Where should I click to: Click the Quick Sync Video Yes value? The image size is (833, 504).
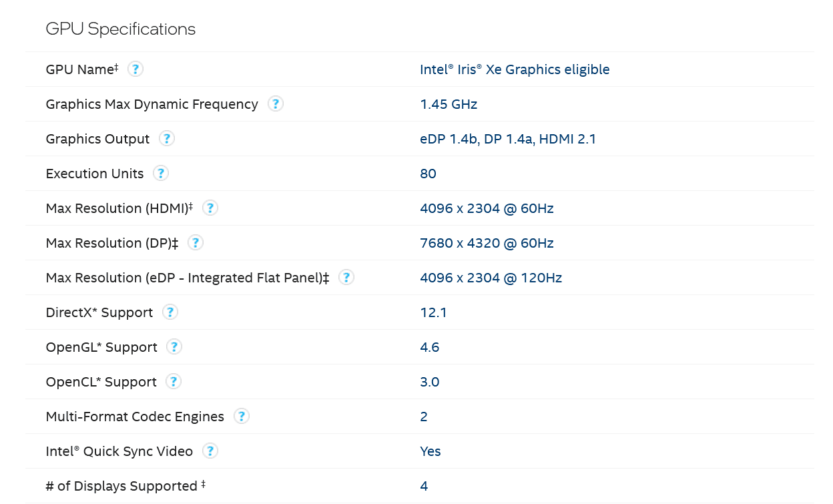coord(431,451)
